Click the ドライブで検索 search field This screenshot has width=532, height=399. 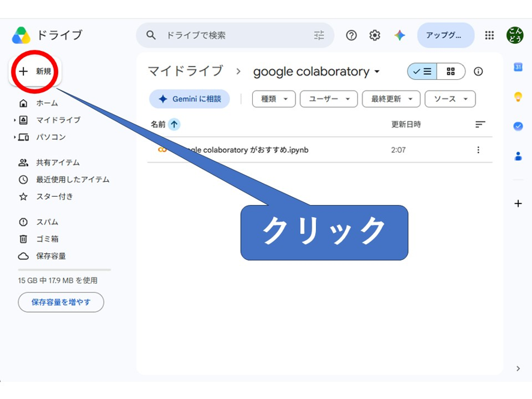tap(235, 35)
